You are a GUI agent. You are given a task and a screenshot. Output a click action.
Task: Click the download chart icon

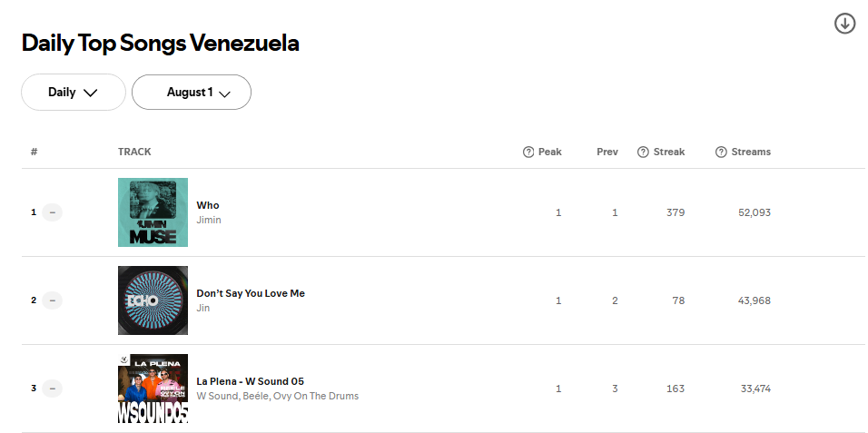point(844,24)
